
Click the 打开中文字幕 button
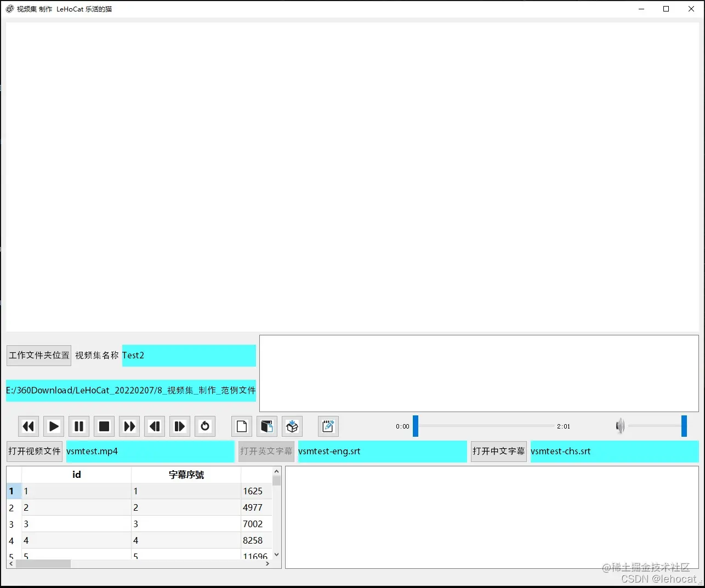(x=499, y=451)
